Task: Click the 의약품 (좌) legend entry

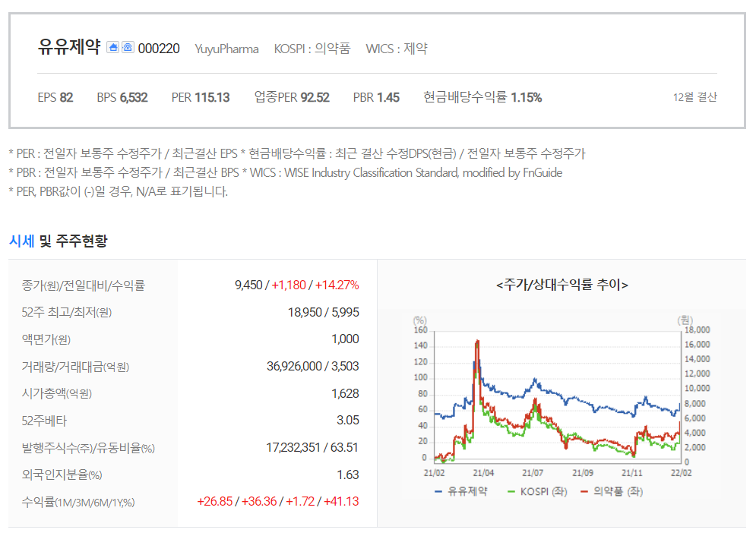Action: point(612,492)
